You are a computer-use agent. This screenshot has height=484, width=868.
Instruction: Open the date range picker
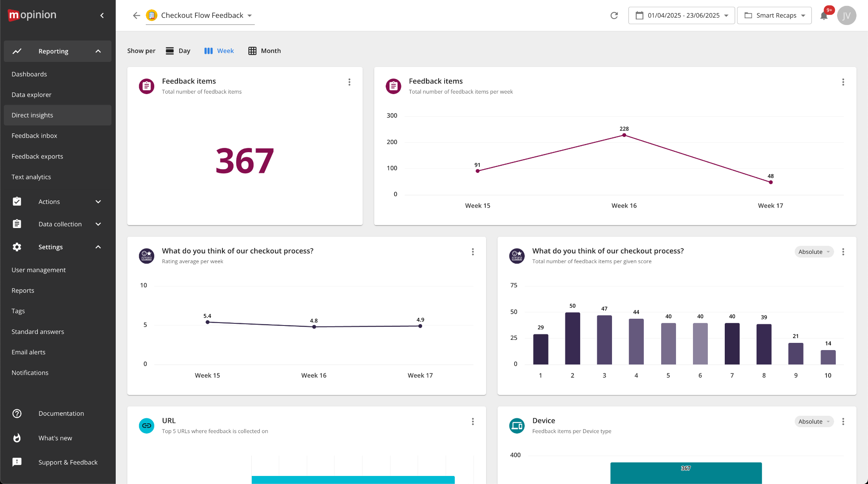coord(681,15)
